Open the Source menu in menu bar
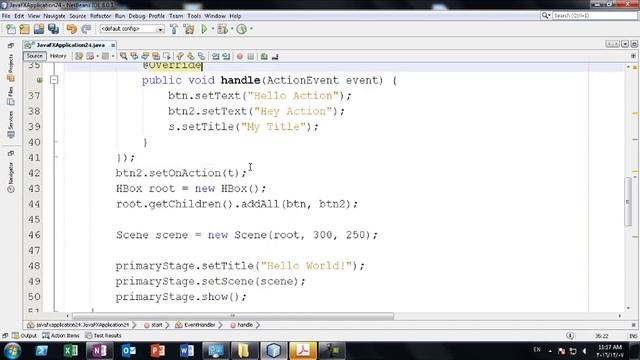 tap(78, 16)
